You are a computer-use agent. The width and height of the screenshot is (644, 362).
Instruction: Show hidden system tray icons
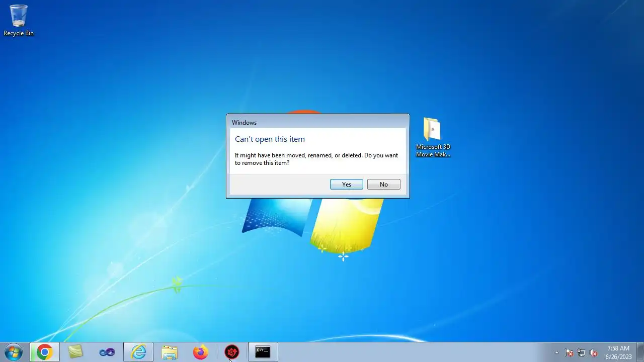[x=556, y=352]
